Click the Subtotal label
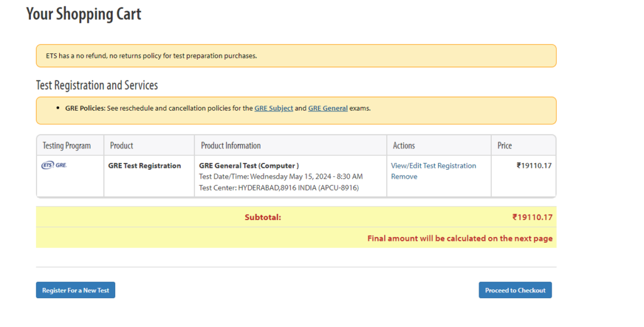 [263, 218]
